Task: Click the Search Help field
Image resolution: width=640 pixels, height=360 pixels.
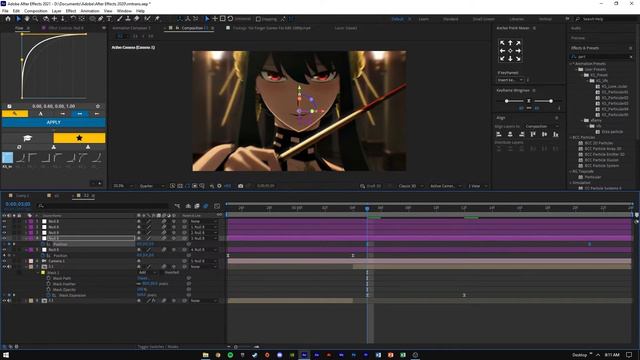Action: 604,19
